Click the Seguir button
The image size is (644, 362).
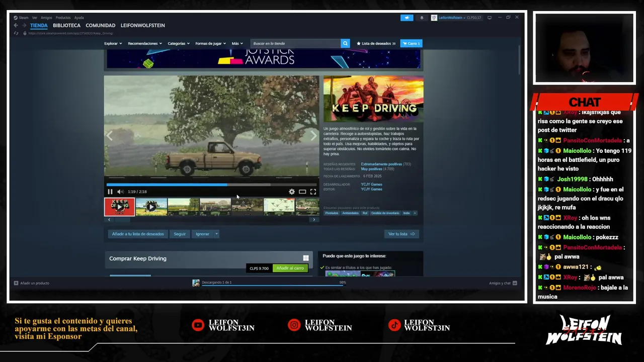pos(180,234)
